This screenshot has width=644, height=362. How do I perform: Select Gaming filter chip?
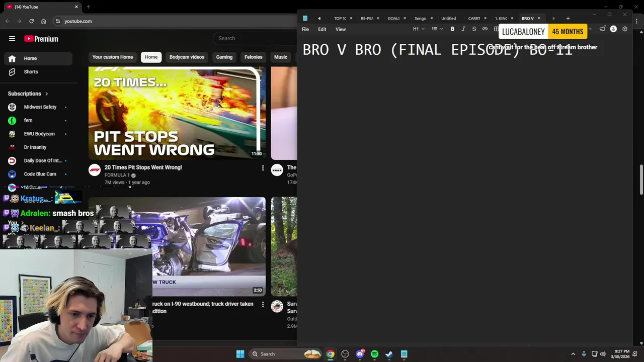click(x=224, y=57)
